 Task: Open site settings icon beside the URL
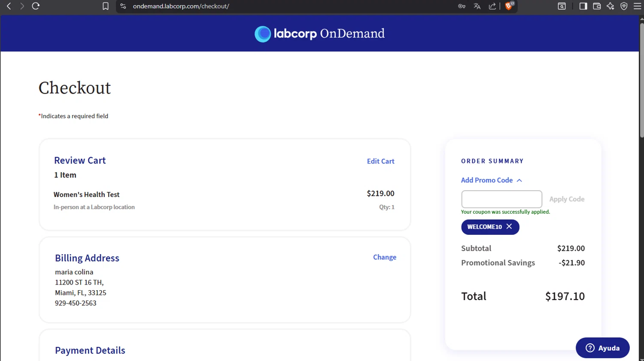point(123,6)
